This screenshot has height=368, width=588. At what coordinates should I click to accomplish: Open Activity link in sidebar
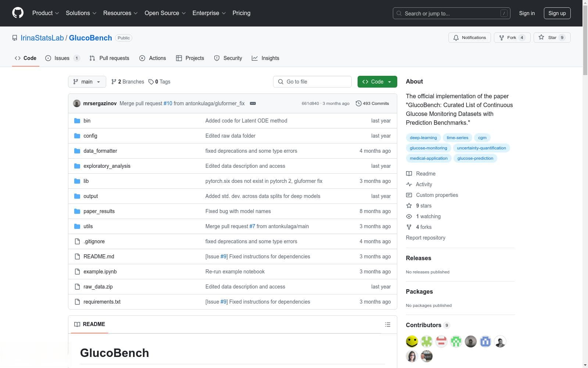(x=419, y=184)
